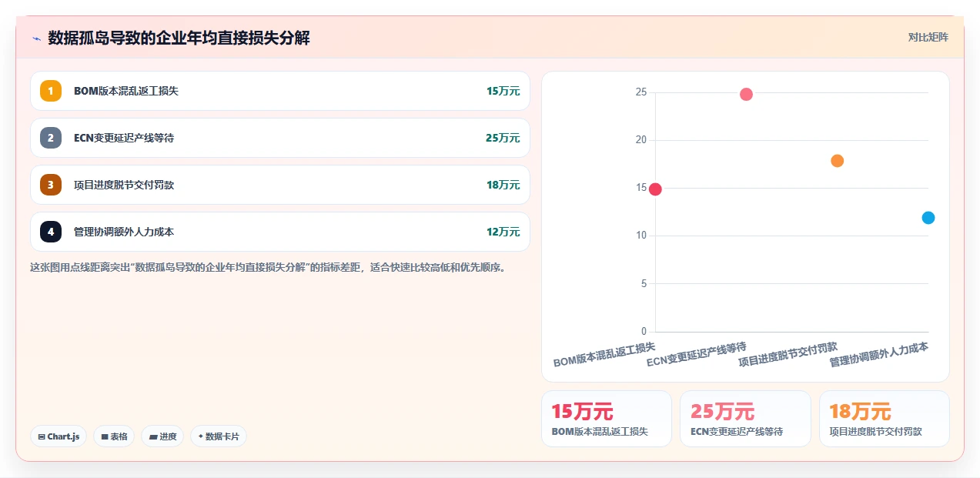This screenshot has width=980, height=478.
Task: Click the 18万元 value in the third row
Action: [x=503, y=185]
